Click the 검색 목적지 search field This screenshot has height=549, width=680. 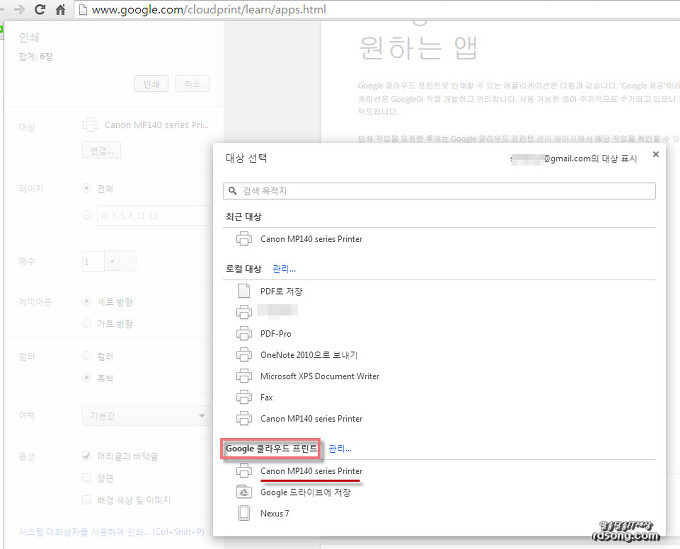(x=440, y=190)
